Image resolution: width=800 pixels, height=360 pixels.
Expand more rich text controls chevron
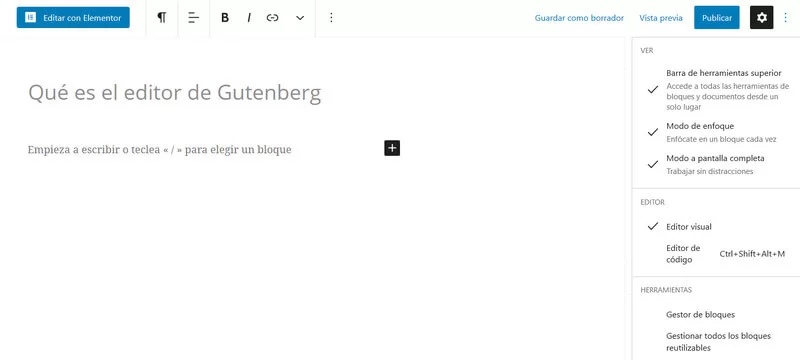(300, 18)
